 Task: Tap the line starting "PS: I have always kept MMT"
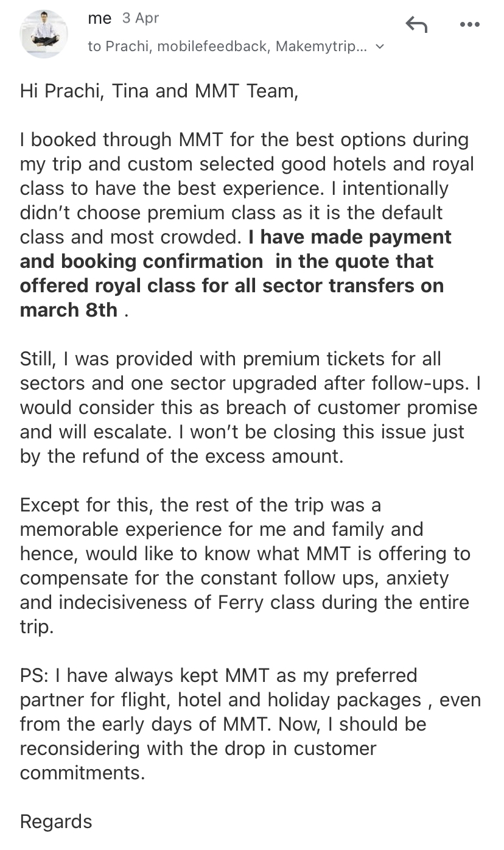tap(218, 675)
